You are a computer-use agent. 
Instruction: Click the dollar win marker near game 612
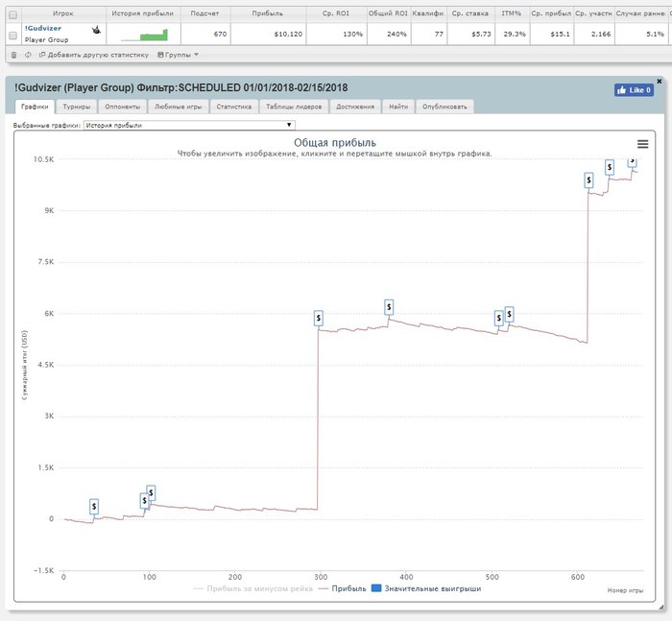pyautogui.click(x=588, y=180)
